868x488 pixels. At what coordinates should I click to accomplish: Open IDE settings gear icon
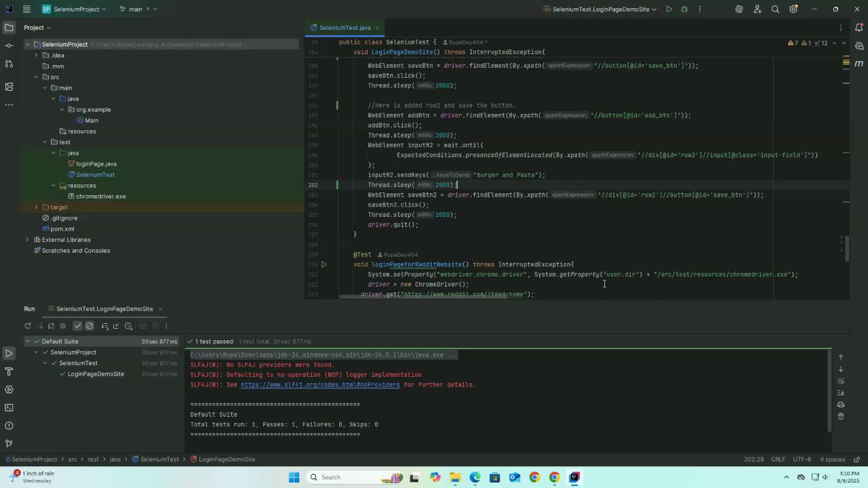[793, 9]
